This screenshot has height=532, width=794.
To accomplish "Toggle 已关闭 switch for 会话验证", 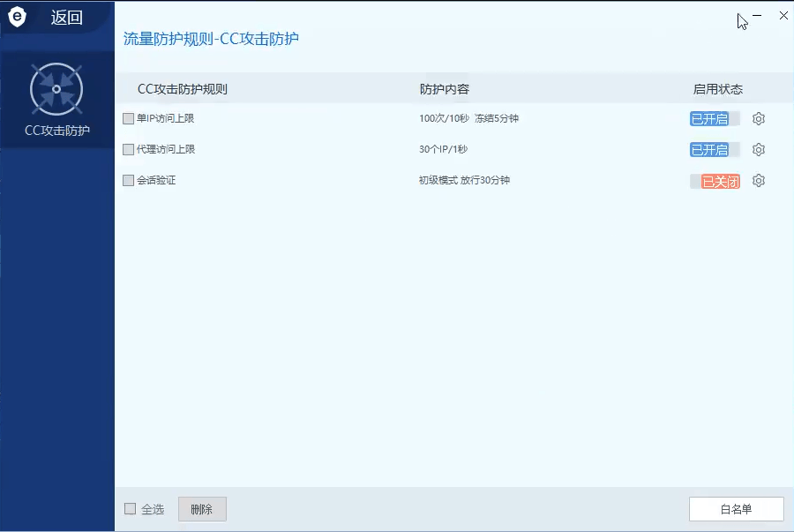I will click(715, 181).
